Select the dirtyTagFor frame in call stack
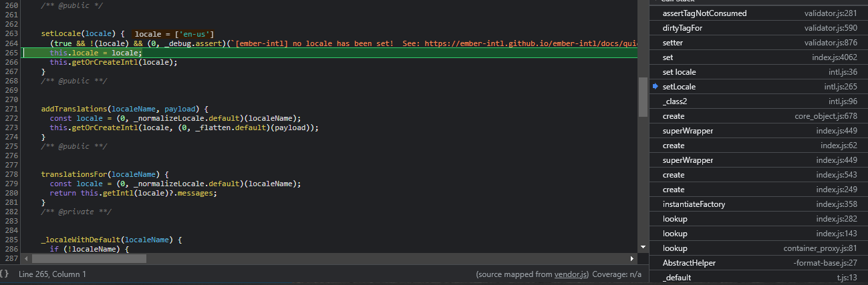The image size is (868, 285). tap(758, 28)
